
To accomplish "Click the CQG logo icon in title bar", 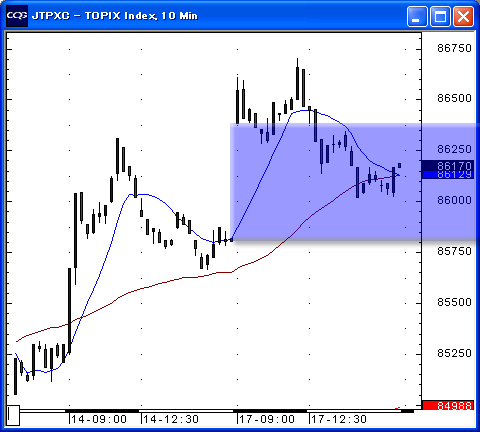I will tap(17, 16).
